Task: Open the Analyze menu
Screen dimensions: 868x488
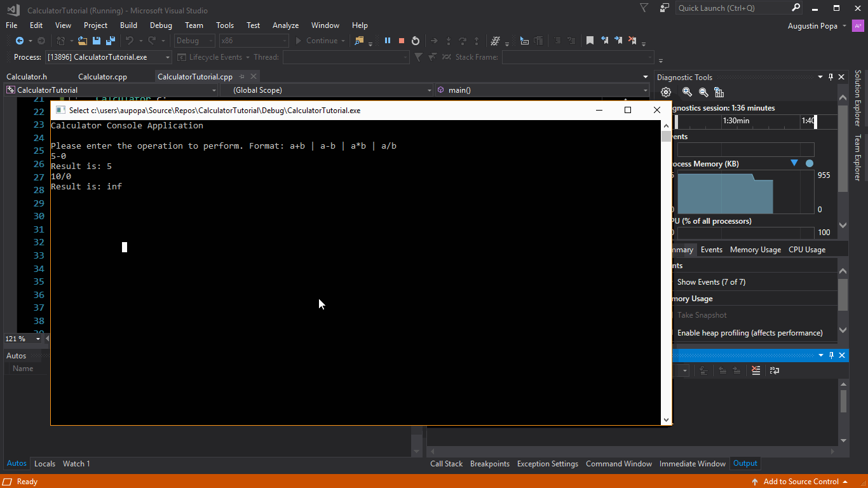Action: point(285,25)
